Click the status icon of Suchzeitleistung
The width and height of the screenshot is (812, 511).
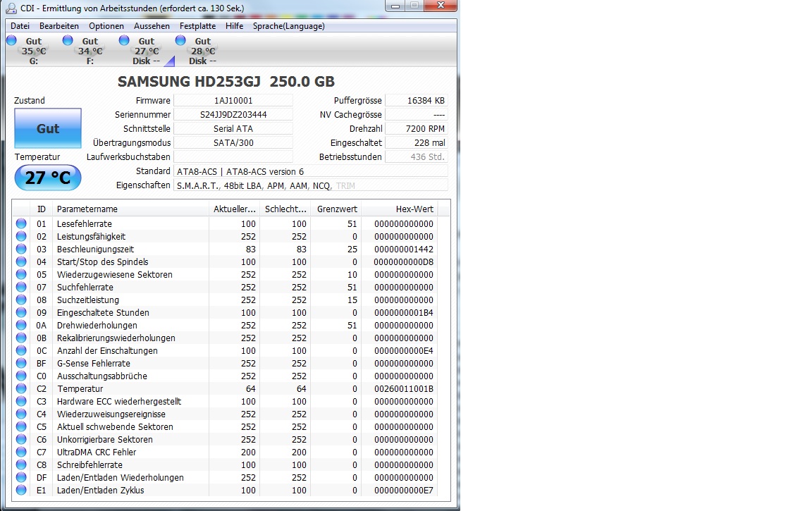21,300
